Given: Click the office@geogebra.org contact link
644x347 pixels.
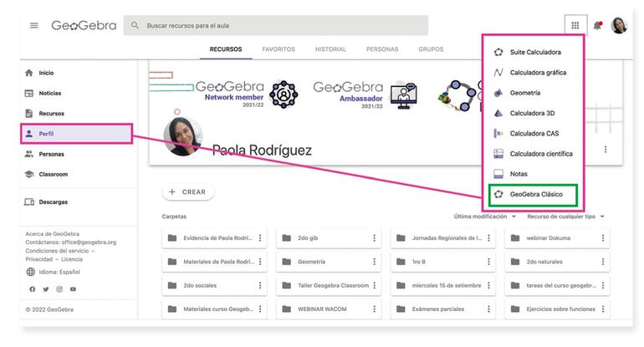Looking at the screenshot, I should pos(89,242).
